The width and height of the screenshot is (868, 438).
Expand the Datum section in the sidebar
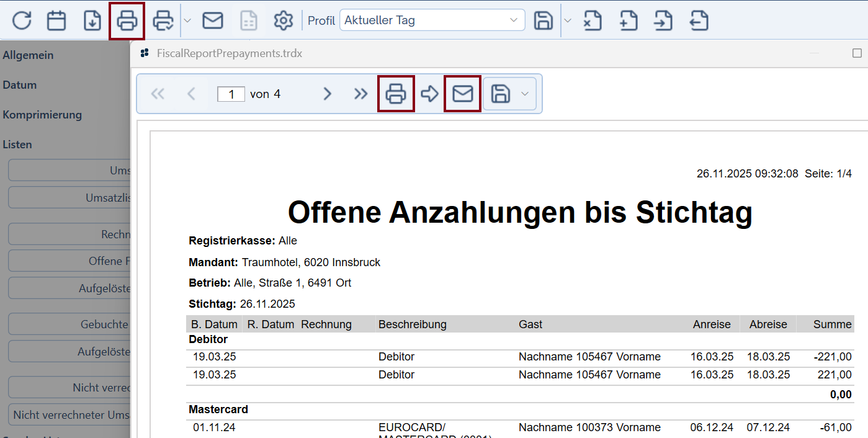pyautogui.click(x=20, y=85)
